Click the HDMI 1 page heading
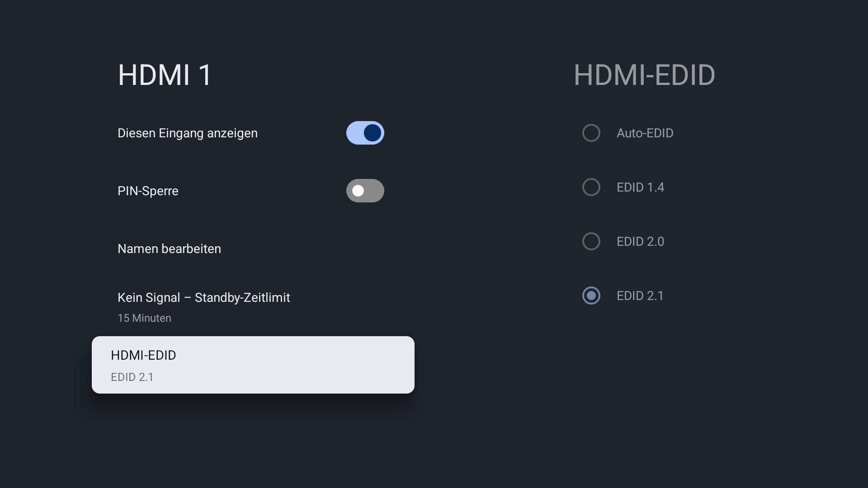Viewport: 868px width, 488px height. click(x=165, y=75)
